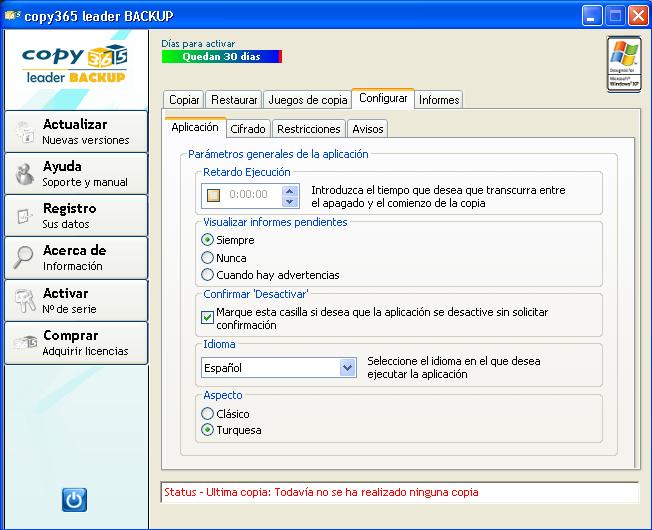Select the Configurar tab
Image resolution: width=652 pixels, height=530 pixels.
[383, 99]
